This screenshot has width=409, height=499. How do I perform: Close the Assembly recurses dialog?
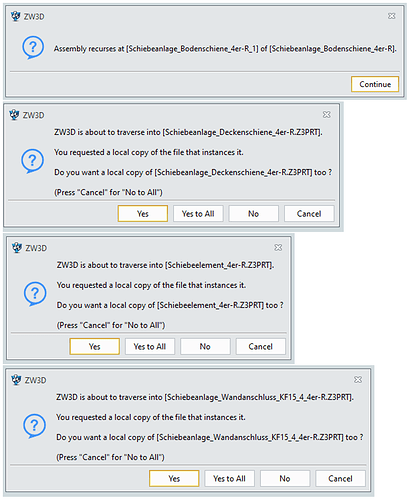tap(391, 16)
